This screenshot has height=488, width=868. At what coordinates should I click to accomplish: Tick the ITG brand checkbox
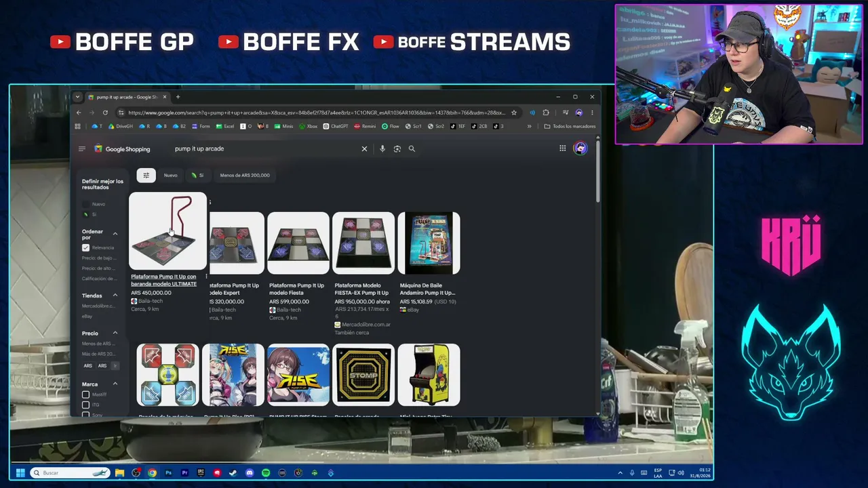pyautogui.click(x=85, y=405)
